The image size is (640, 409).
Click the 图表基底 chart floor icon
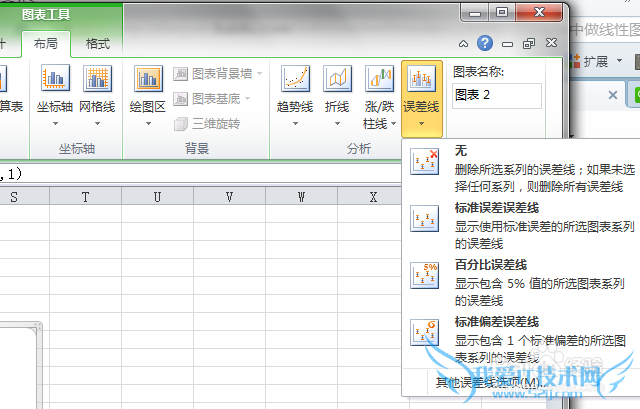tap(180, 99)
